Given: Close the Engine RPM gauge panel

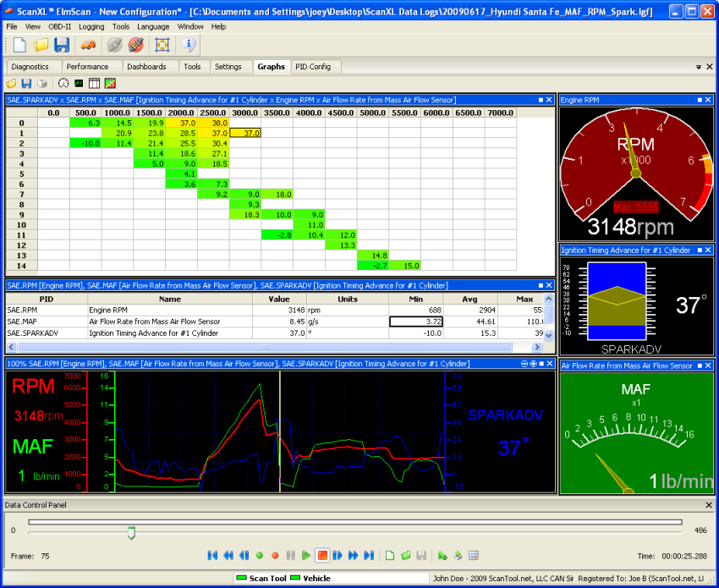Looking at the screenshot, I should [708, 100].
